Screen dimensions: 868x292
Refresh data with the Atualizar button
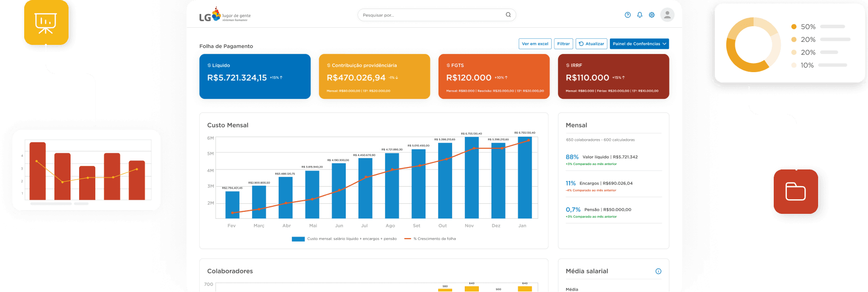click(591, 44)
